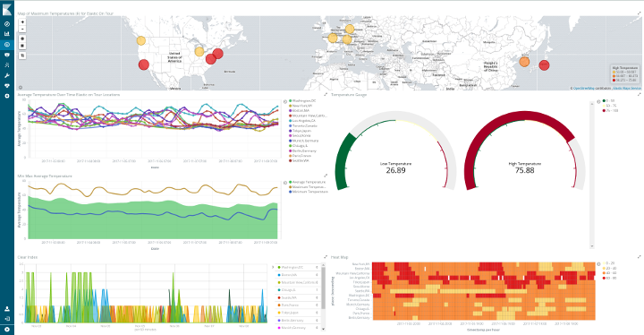
Task: Zoom out on the map with minus button
Action: (x=22, y=30)
